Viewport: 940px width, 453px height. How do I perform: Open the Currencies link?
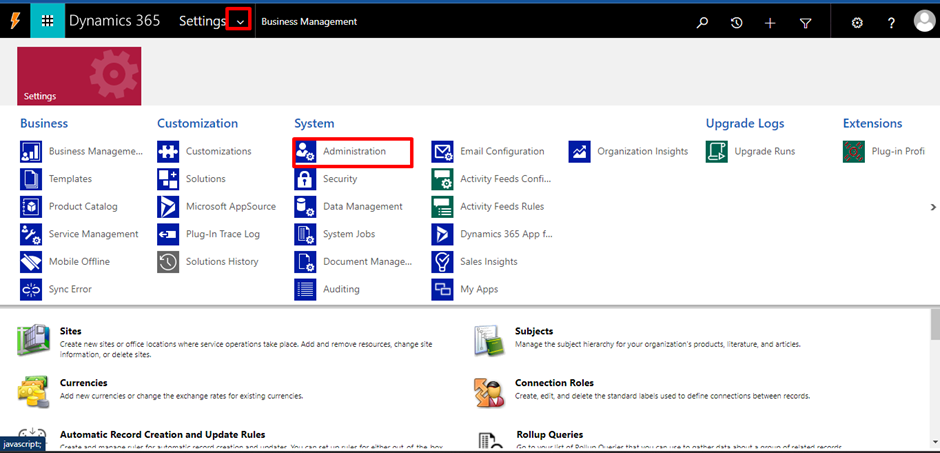[84, 383]
